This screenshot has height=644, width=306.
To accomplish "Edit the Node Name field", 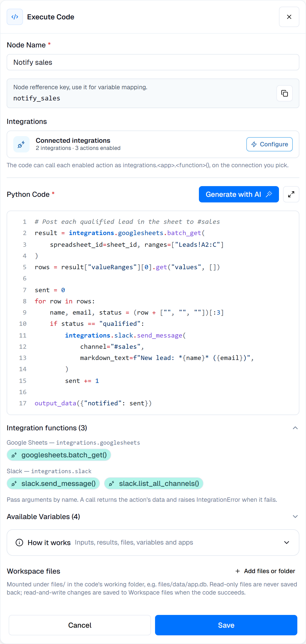I will click(153, 62).
